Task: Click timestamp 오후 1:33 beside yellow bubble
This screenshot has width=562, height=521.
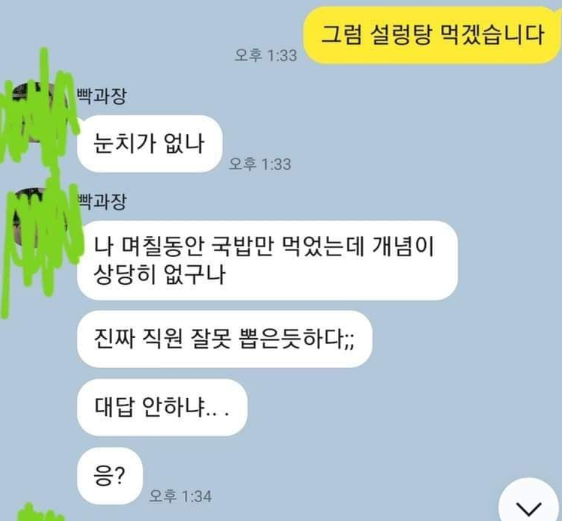Action: [266, 55]
